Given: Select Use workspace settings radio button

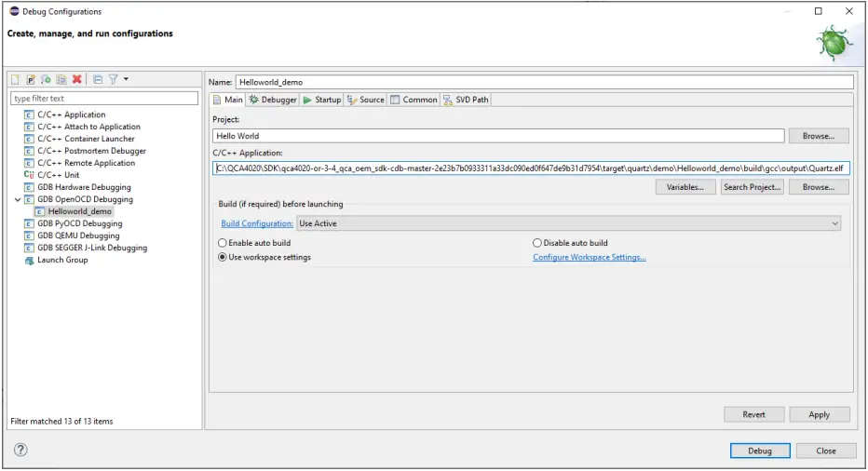Looking at the screenshot, I should click(x=223, y=257).
